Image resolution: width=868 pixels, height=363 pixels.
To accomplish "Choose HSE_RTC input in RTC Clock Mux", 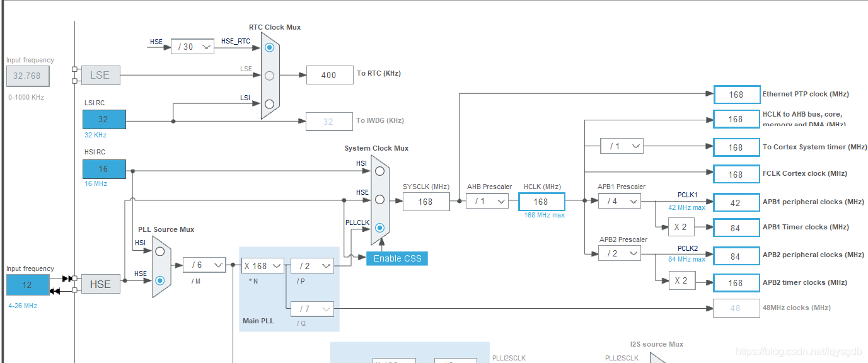I will point(269,47).
